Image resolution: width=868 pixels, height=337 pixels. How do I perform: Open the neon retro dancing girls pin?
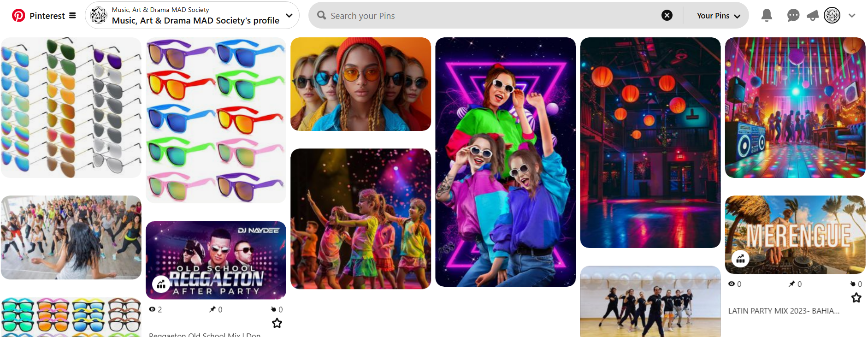pos(505,162)
